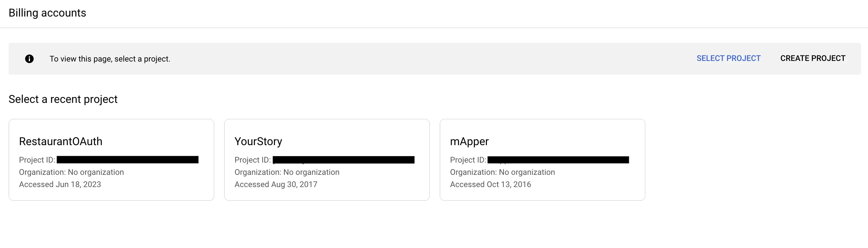Click the Accessed Aug 30, 2017 label
868x248 pixels.
tap(276, 184)
